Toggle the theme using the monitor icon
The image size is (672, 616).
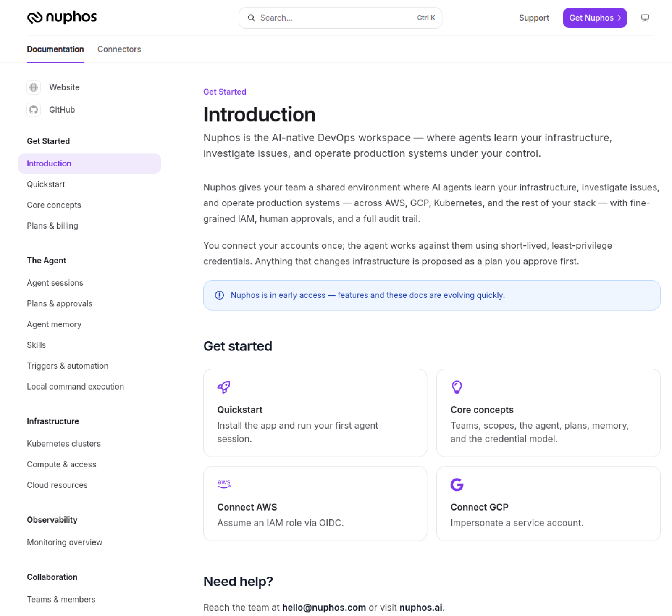click(x=645, y=18)
